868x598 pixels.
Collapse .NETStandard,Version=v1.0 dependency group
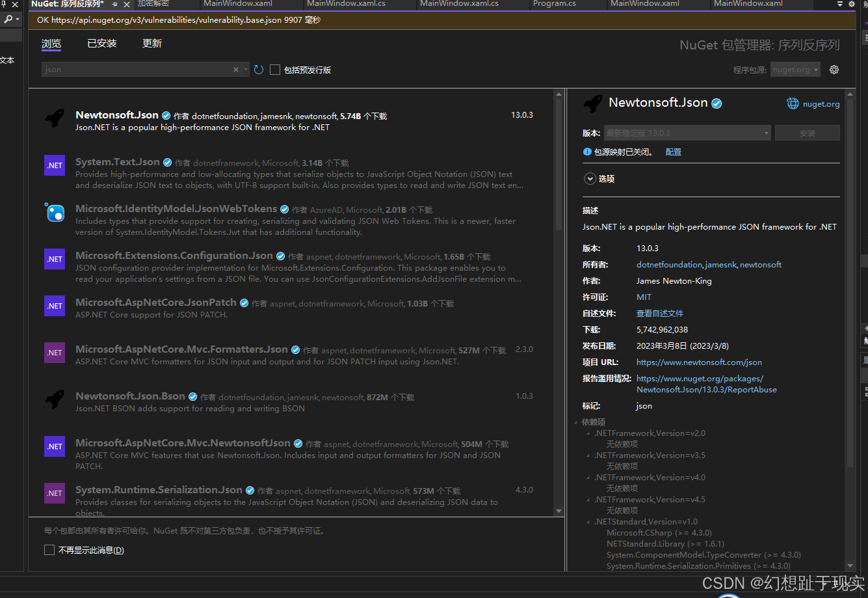tap(588, 522)
